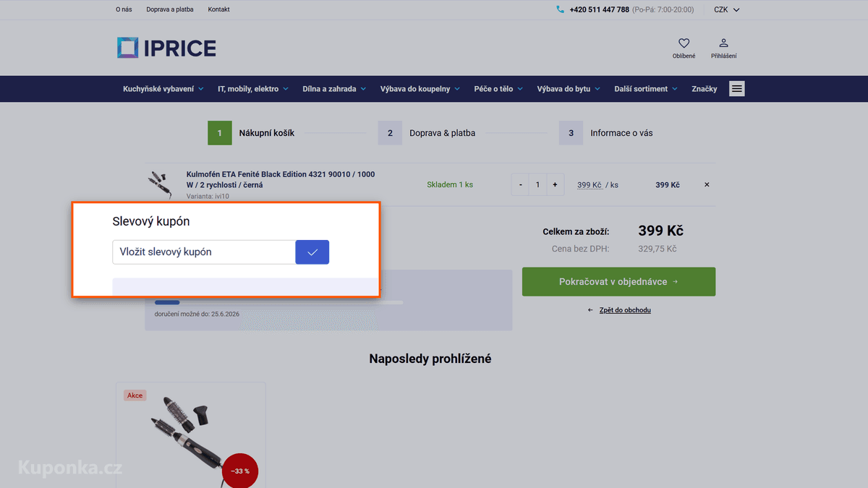The width and height of the screenshot is (868, 488).
Task: Click the Varianta: ivi10 text
Action: click(x=208, y=196)
